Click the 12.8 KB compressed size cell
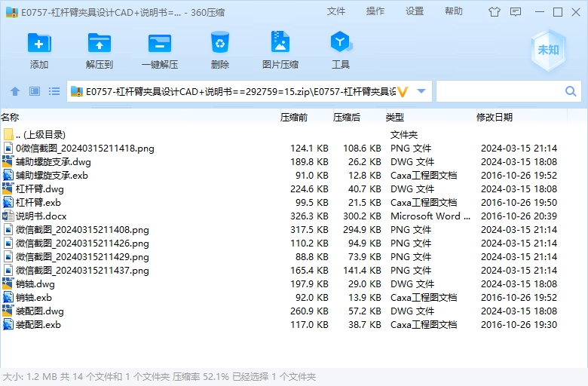 (x=365, y=175)
